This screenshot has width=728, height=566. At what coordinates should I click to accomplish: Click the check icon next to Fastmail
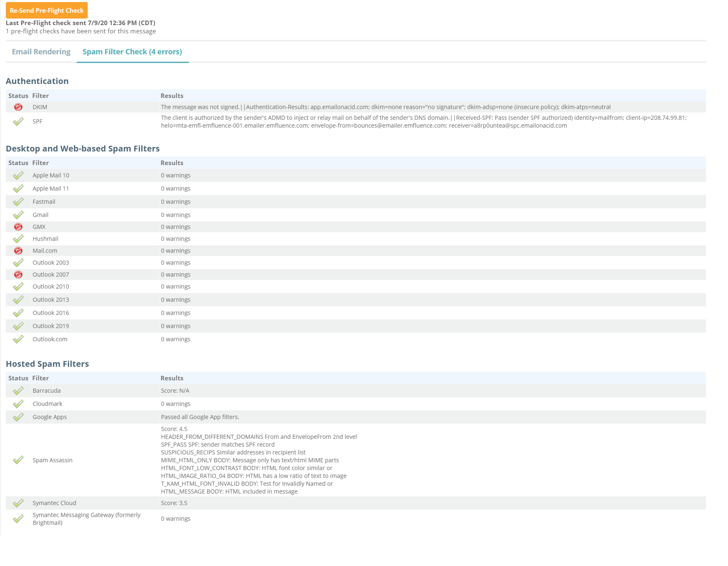(18, 202)
